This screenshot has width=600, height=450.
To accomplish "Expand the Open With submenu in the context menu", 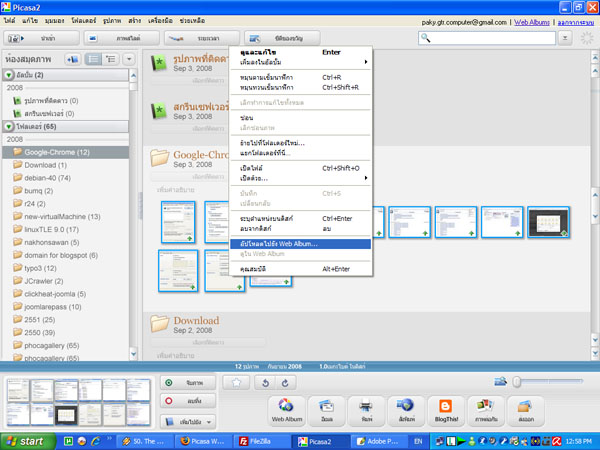I will tap(300, 178).
